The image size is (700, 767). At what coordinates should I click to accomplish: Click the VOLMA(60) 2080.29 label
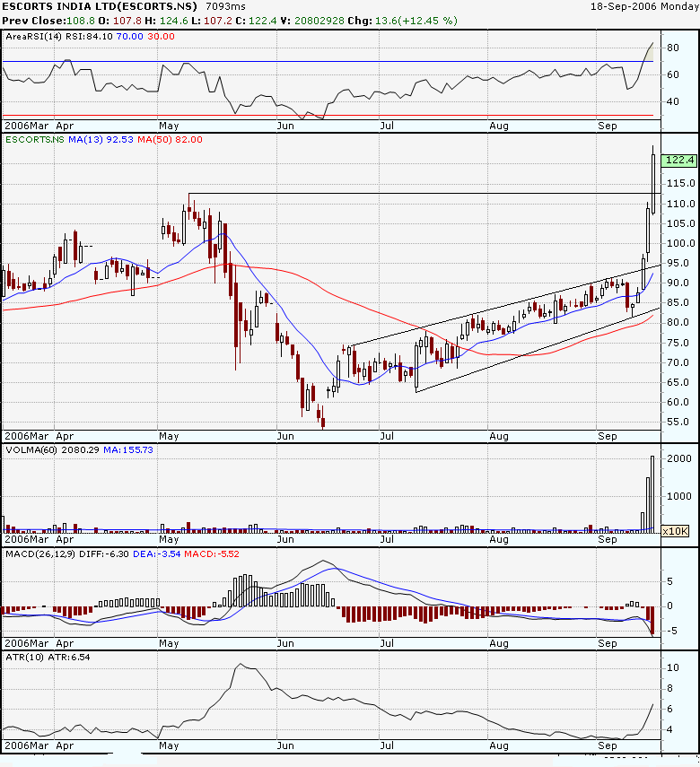tap(53, 449)
